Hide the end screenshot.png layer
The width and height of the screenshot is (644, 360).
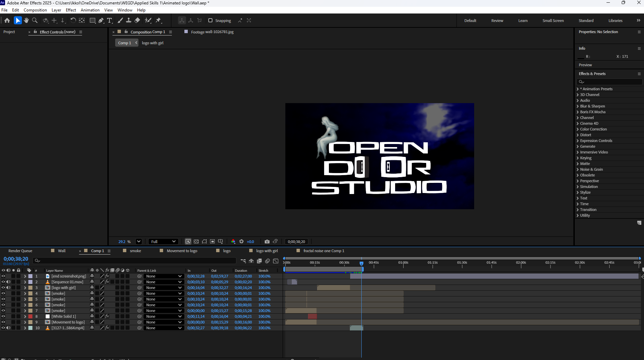pyautogui.click(x=3, y=276)
